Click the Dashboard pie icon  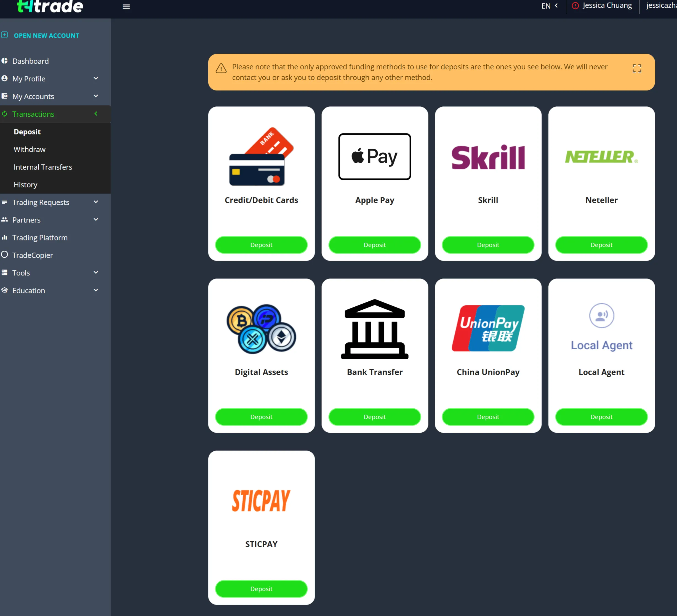(x=4, y=61)
